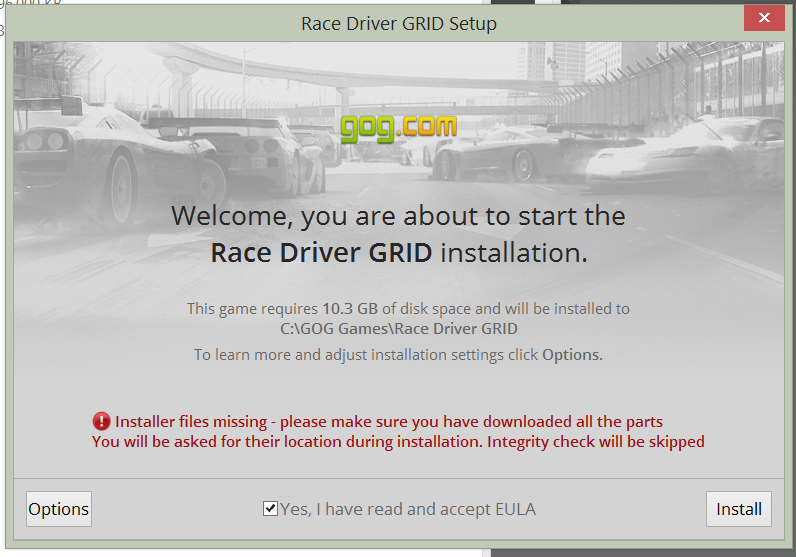Open the Options button

tap(59, 509)
